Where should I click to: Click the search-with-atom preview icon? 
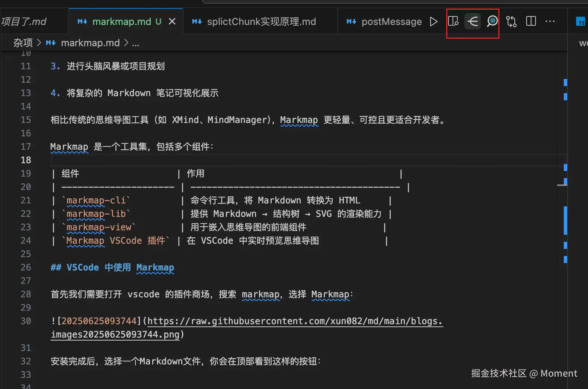492,22
